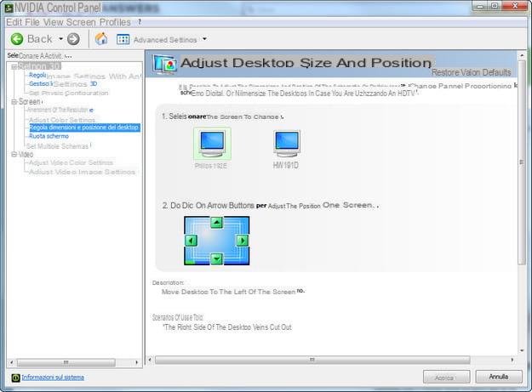The width and height of the screenshot is (532, 392).
Task: Click the up arrow position button
Action: [x=216, y=223]
